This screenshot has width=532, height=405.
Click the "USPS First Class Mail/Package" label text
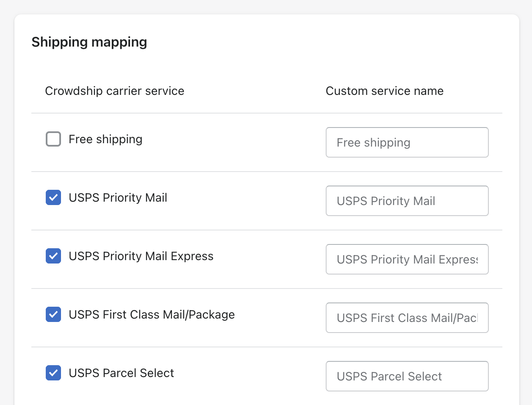[152, 315]
